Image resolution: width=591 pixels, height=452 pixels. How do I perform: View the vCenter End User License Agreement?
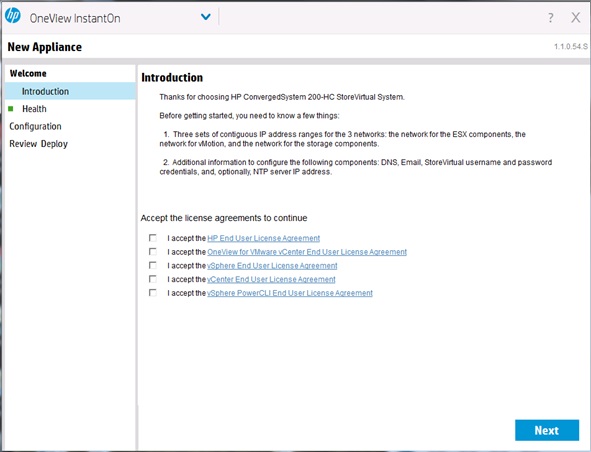pos(271,279)
